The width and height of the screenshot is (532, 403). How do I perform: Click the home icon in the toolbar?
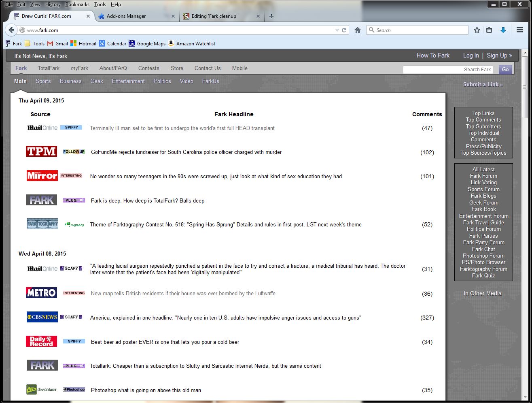(358, 30)
